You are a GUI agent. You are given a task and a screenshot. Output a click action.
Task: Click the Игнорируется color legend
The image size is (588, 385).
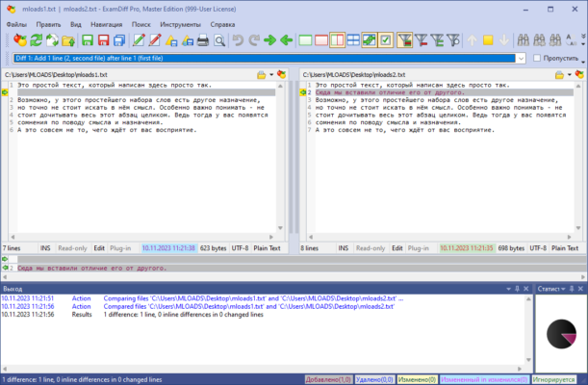pos(554,380)
